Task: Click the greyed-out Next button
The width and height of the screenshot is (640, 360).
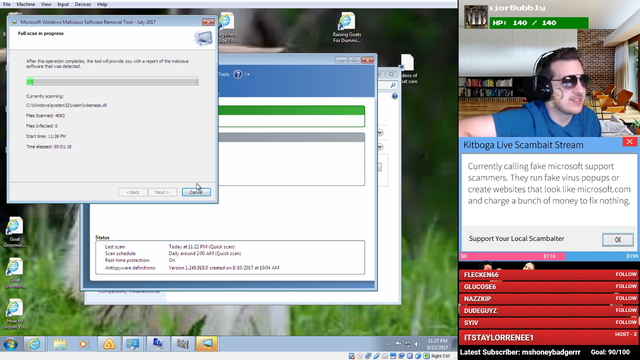Action: pyautogui.click(x=162, y=192)
